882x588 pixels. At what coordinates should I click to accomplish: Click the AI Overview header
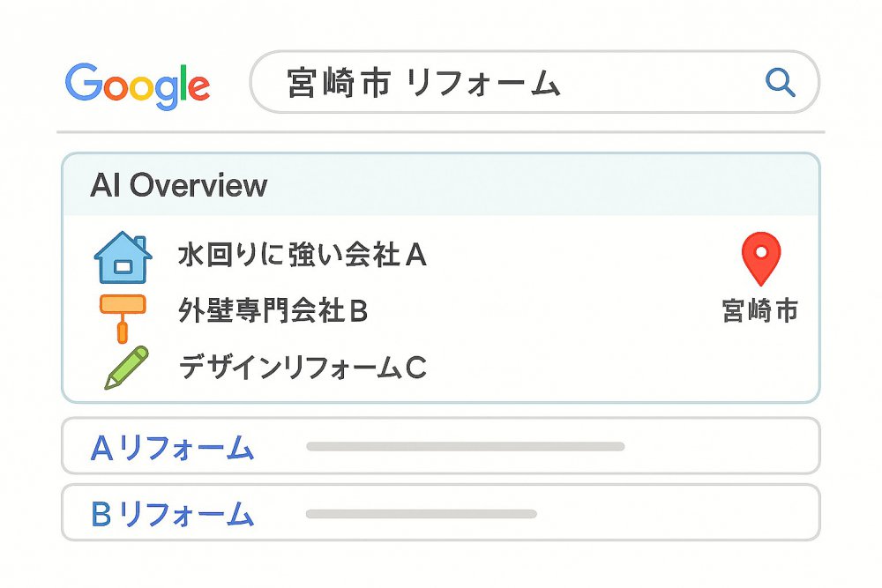[179, 185]
